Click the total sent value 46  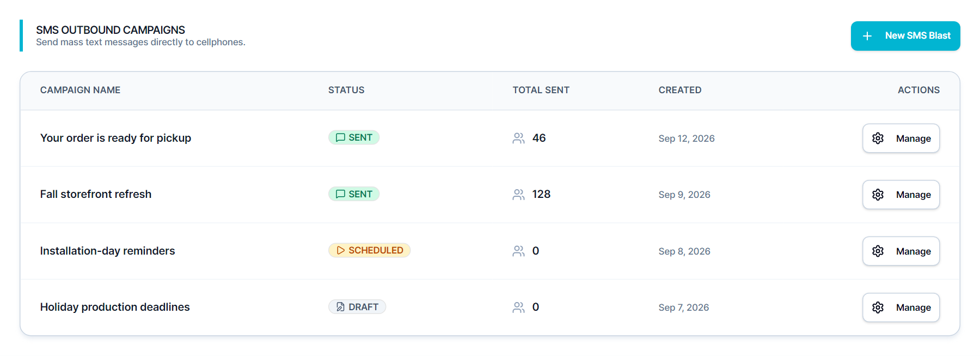[x=539, y=138]
